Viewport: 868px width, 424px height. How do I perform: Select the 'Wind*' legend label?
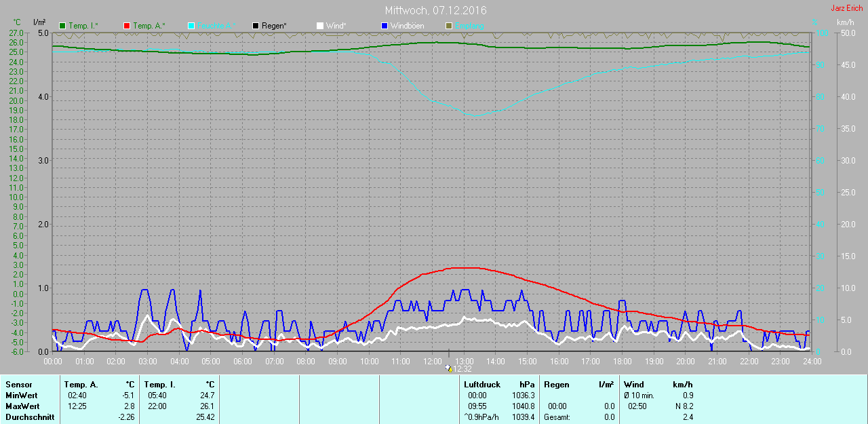[x=336, y=26]
